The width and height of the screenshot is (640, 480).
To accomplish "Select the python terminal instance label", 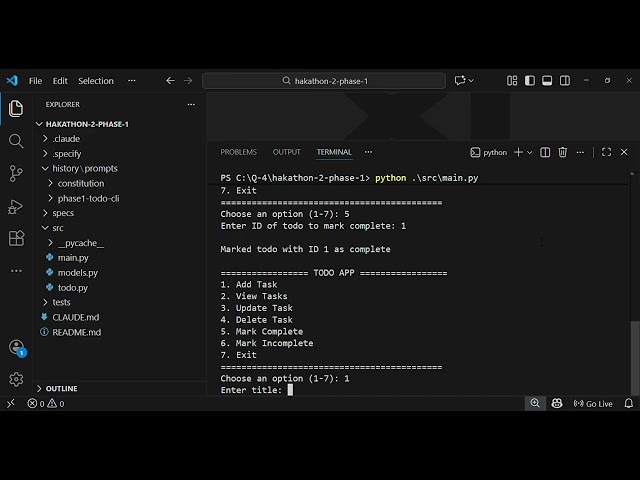I will click(489, 152).
